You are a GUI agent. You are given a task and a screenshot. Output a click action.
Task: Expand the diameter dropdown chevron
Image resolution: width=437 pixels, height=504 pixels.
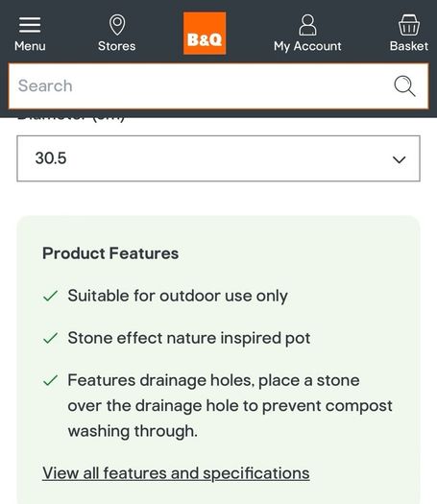point(399,159)
